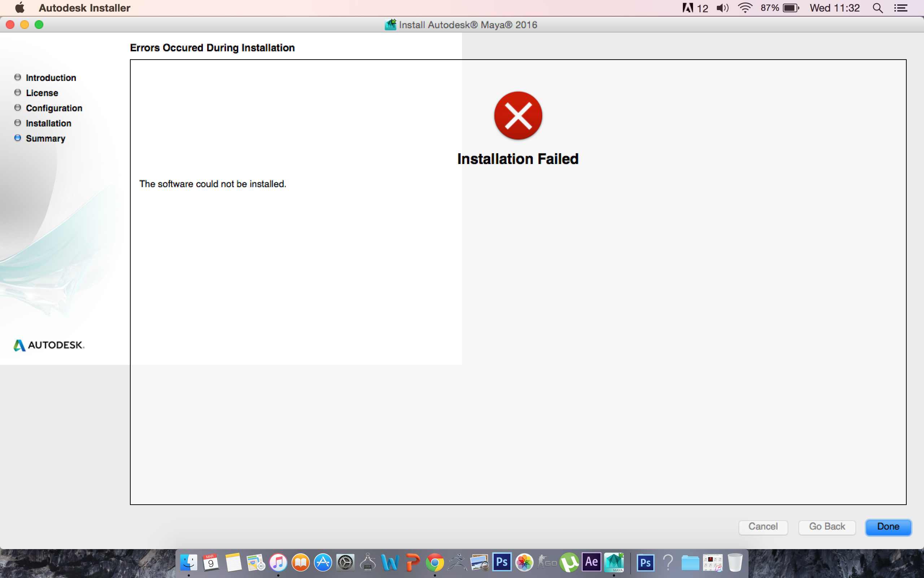924x578 pixels.
Task: Open Finder from the Dock
Action: tap(189, 563)
